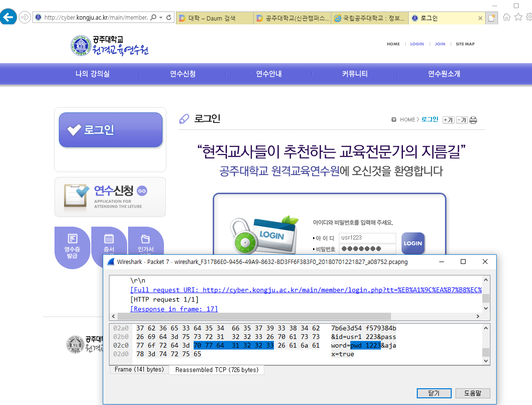This screenshot has height=405, width=532.
Task: Click the '로그인' breadcrumb link
Action: coord(430,120)
